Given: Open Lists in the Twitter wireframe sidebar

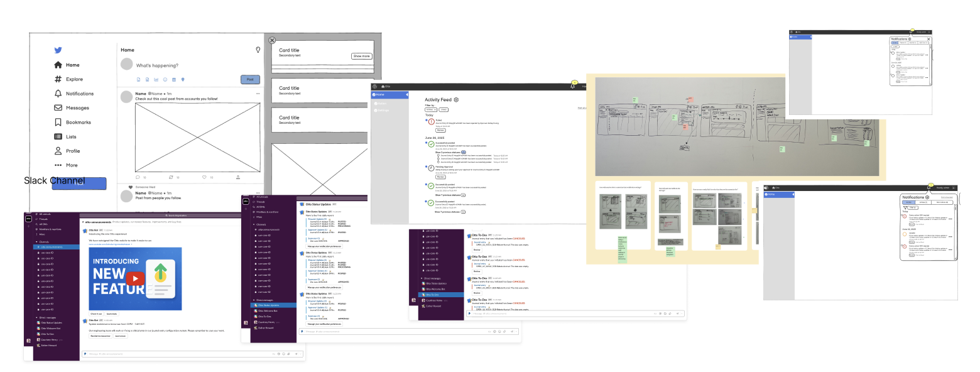Looking at the screenshot, I should click(65, 136).
